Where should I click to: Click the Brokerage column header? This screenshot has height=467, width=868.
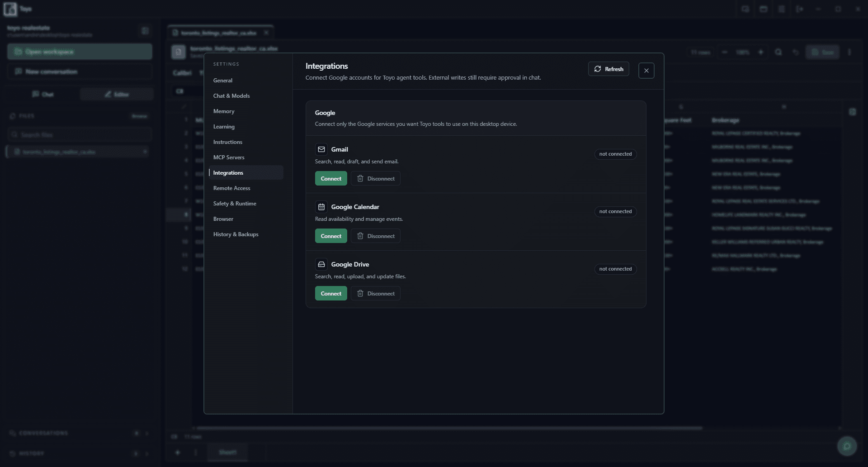point(726,120)
